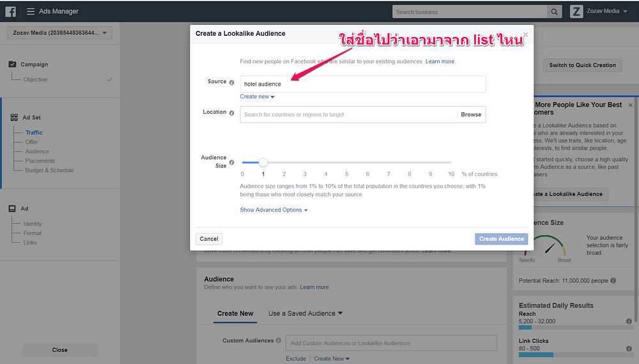This screenshot has width=639, height=364.
Task: Open Learn more link under Audience heading
Action: click(314, 287)
